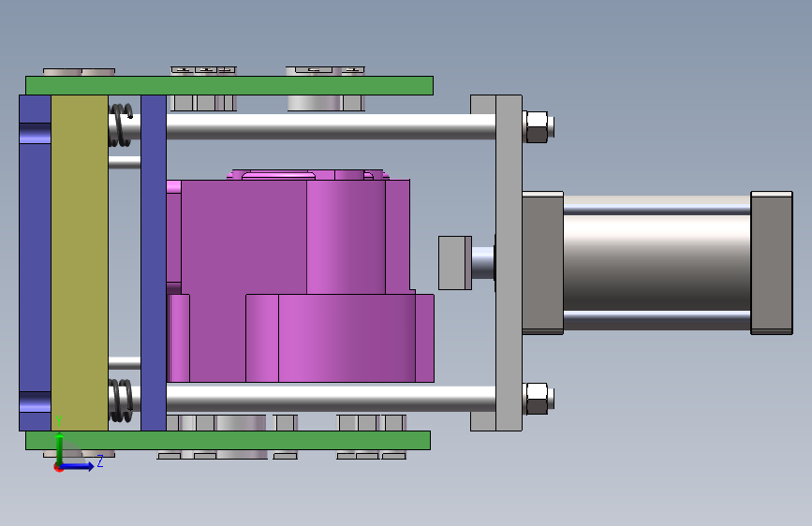This screenshot has width=812, height=526.
Task: Click the red origin ball of triad
Action: pyautogui.click(x=58, y=467)
